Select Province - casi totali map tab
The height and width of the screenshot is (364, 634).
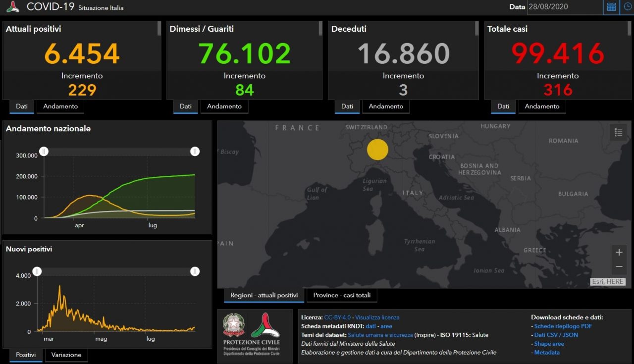[342, 296]
